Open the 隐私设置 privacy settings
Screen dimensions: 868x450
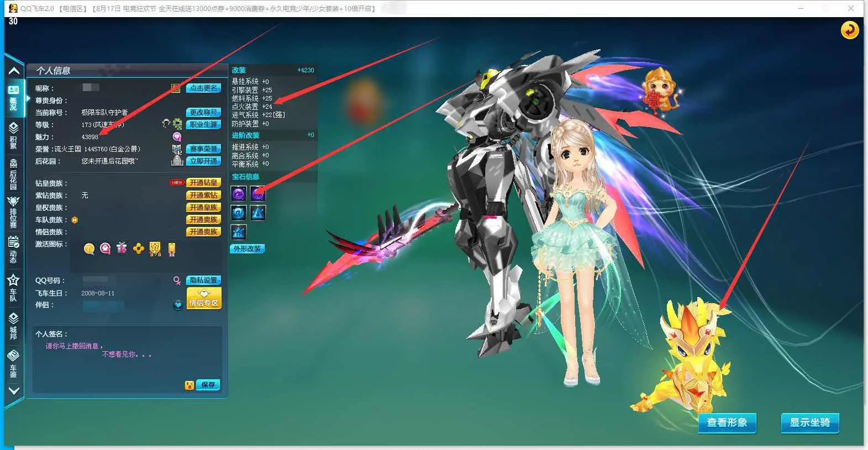203,280
